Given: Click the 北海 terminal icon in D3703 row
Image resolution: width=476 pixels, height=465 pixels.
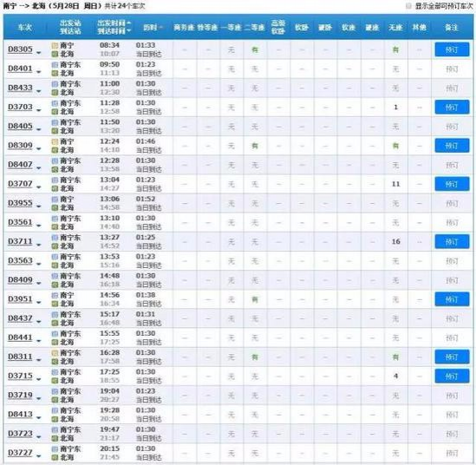Looking at the screenshot, I should [55, 112].
